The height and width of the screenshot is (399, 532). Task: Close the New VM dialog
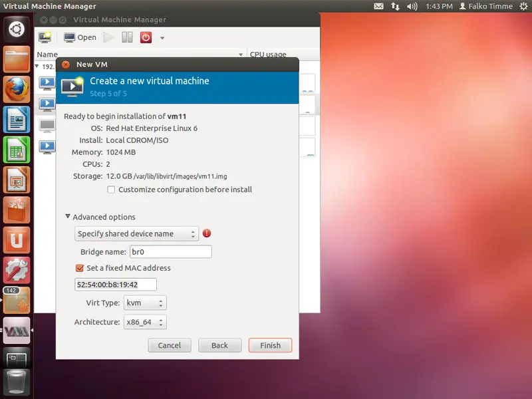(x=66, y=65)
